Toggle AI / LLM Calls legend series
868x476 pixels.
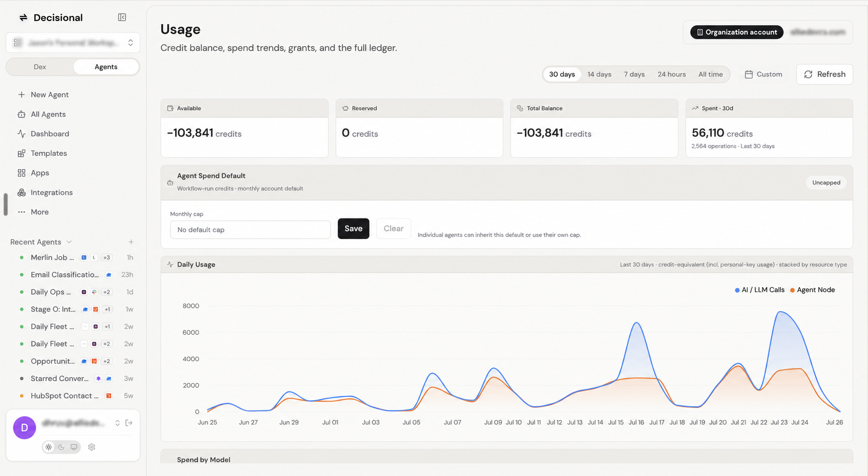pos(760,290)
